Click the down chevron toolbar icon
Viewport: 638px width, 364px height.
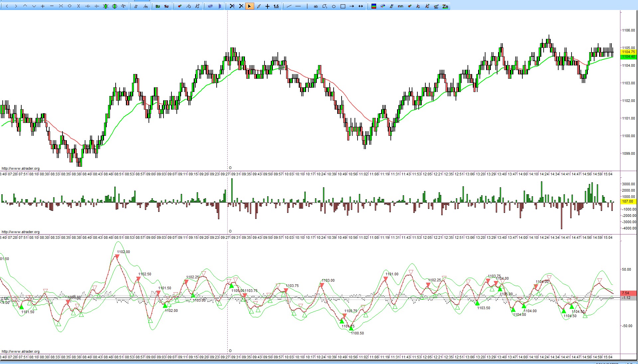point(34,6)
